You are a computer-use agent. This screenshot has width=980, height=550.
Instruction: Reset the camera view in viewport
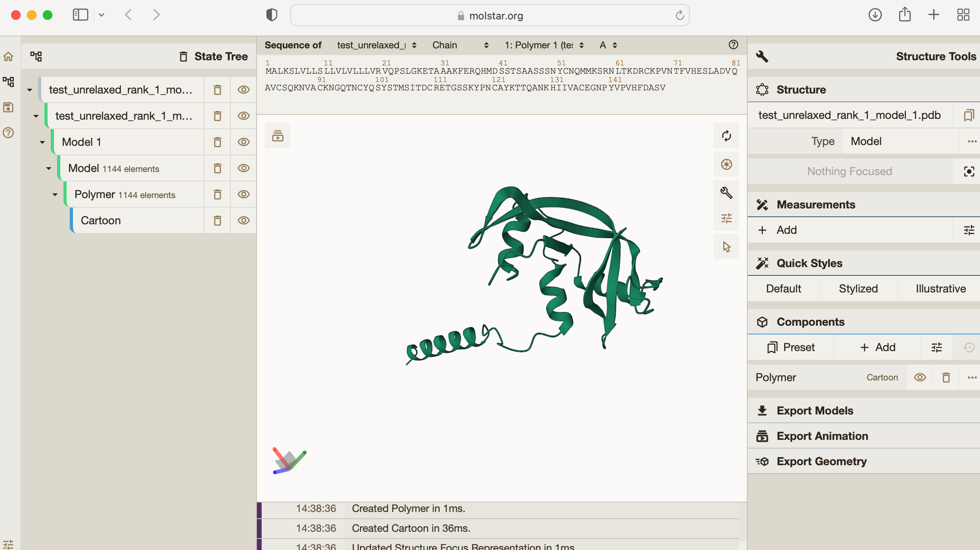pos(726,136)
